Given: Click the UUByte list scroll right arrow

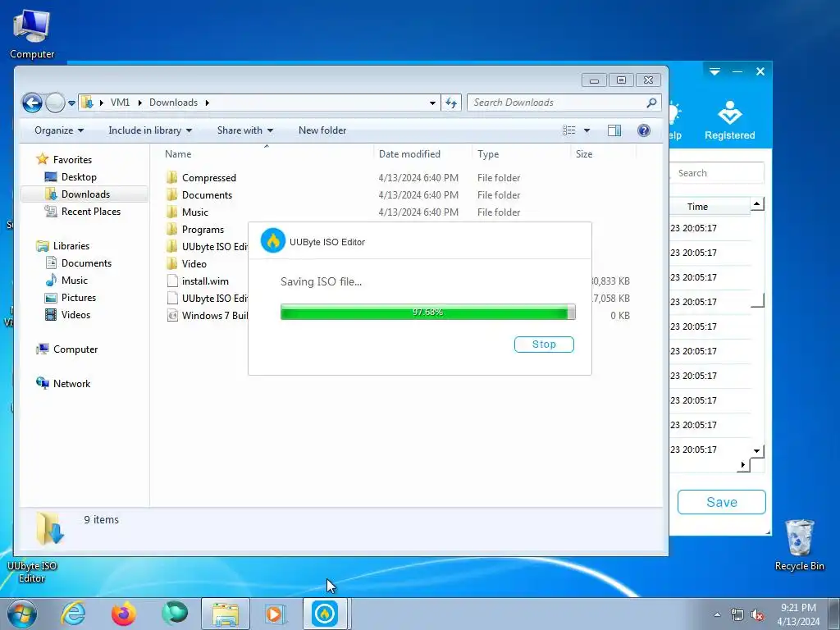Looking at the screenshot, I should 743,464.
